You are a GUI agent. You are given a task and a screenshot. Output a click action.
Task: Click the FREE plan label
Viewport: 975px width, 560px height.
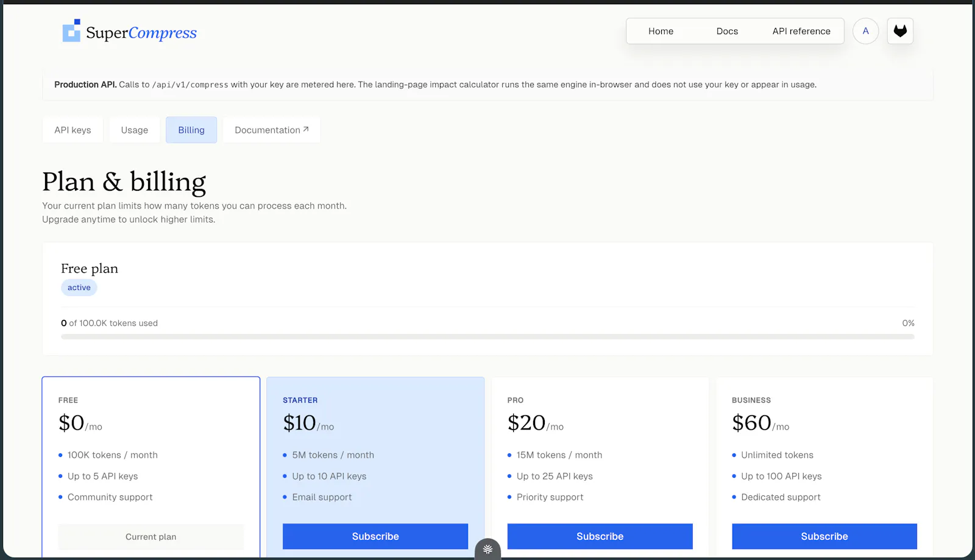click(68, 400)
